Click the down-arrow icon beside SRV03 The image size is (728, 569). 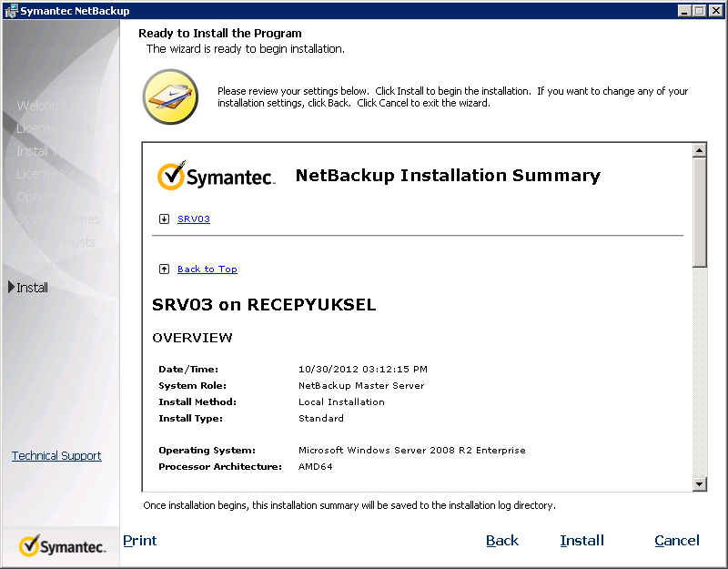click(x=164, y=218)
